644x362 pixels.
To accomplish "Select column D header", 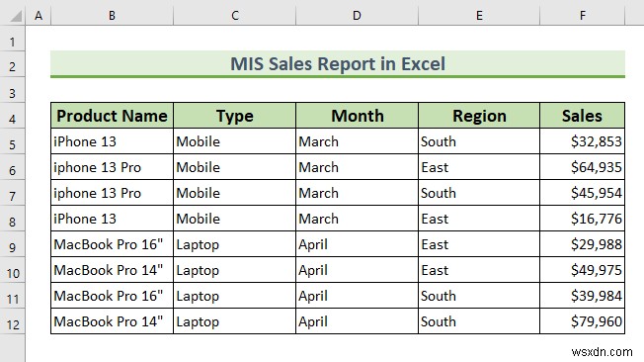I will (357, 16).
